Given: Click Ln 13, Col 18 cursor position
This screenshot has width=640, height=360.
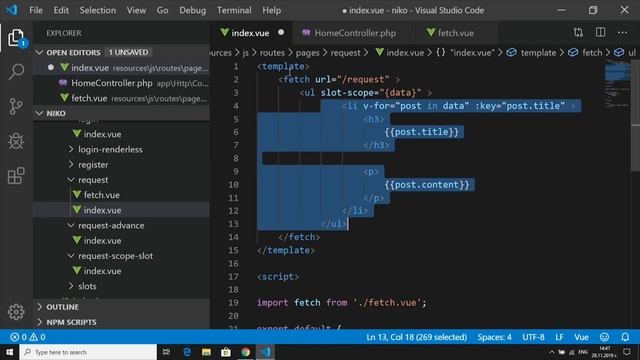Looking at the screenshot, I should (416, 337).
